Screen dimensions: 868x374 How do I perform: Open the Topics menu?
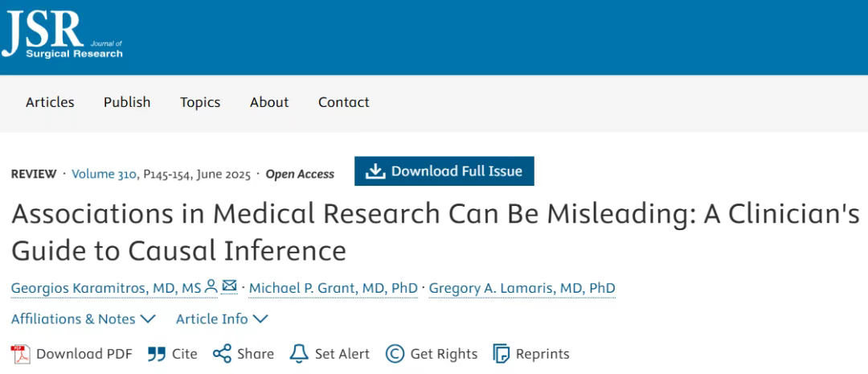tap(200, 102)
